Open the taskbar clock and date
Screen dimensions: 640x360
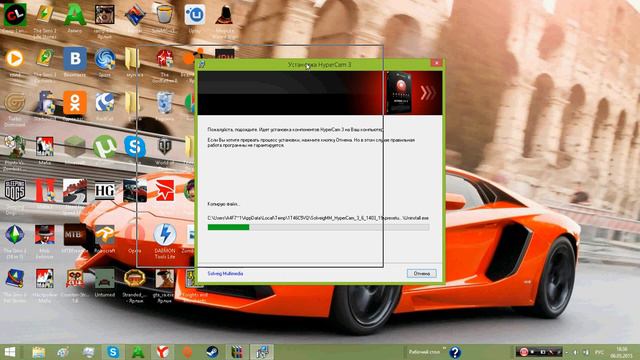622,352
